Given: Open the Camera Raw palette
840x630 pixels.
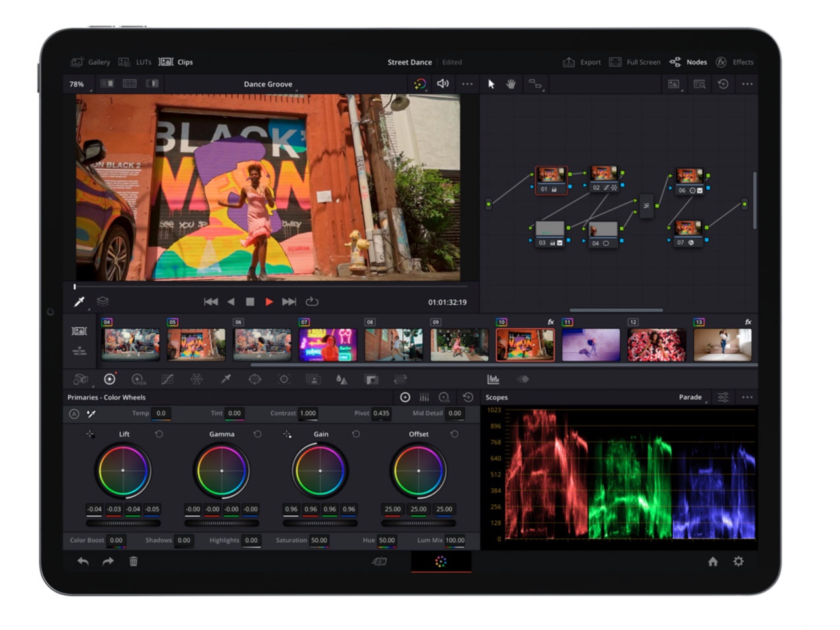Looking at the screenshot, I should [81, 379].
